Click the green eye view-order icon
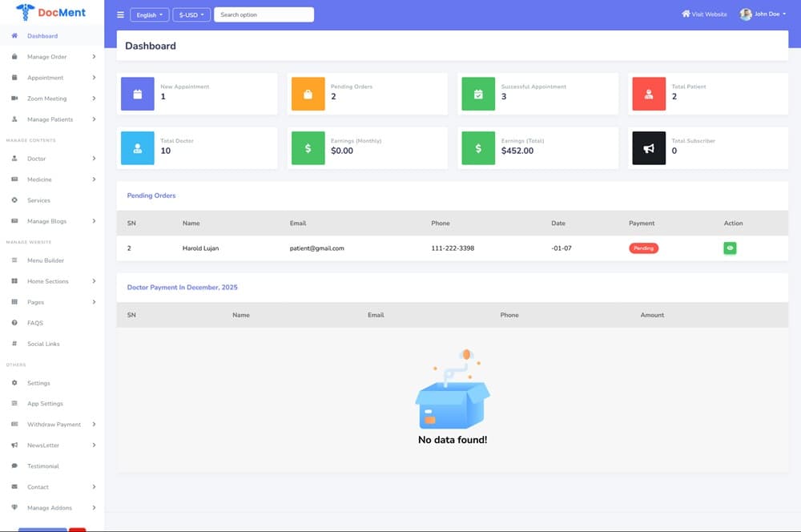The width and height of the screenshot is (801, 532). (x=730, y=248)
